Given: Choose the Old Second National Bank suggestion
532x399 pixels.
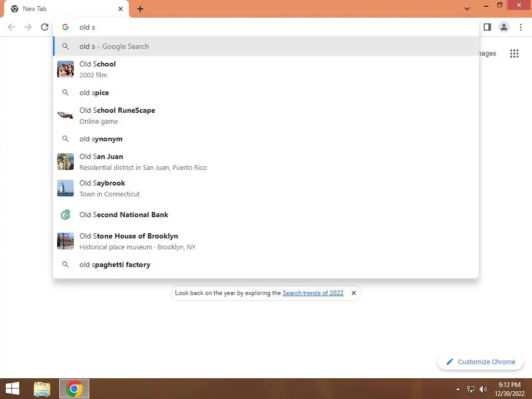Looking at the screenshot, I should point(266,215).
